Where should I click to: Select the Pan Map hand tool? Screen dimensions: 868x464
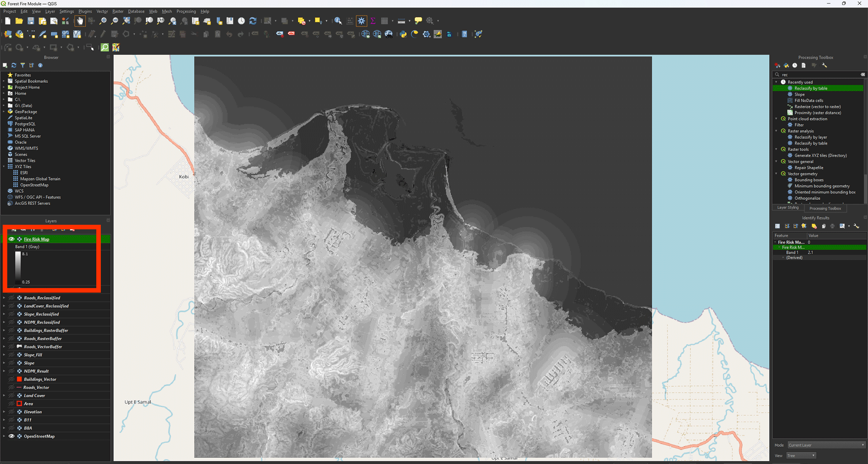[x=80, y=21]
